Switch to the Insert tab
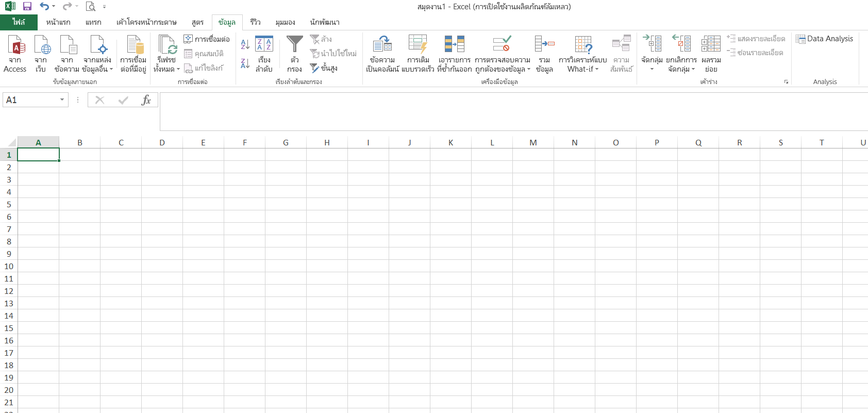 pos(93,22)
